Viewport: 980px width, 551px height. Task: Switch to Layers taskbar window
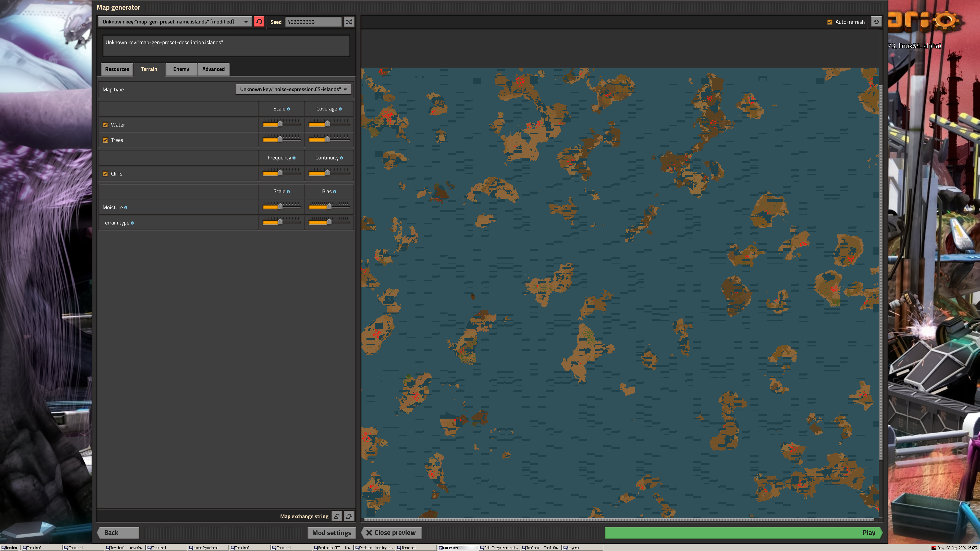[x=582, y=548]
